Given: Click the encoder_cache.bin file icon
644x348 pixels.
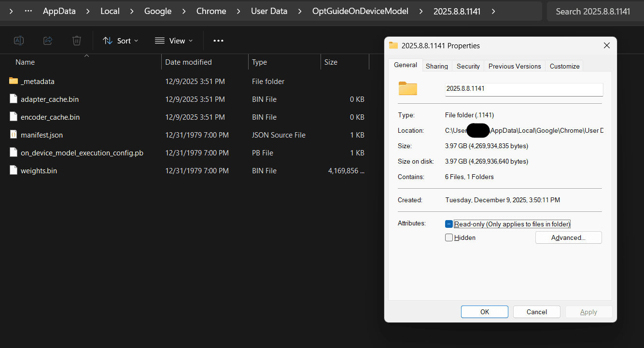Looking at the screenshot, I should click(x=14, y=117).
